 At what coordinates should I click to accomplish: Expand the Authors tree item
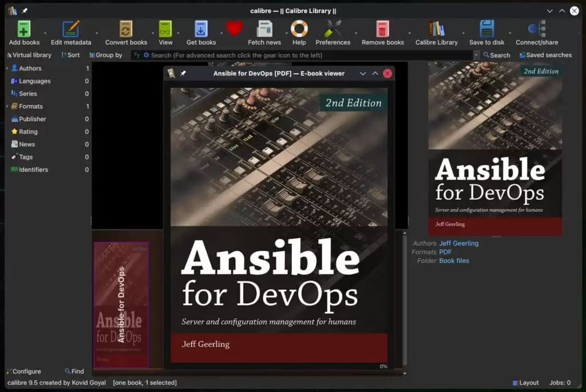7,69
